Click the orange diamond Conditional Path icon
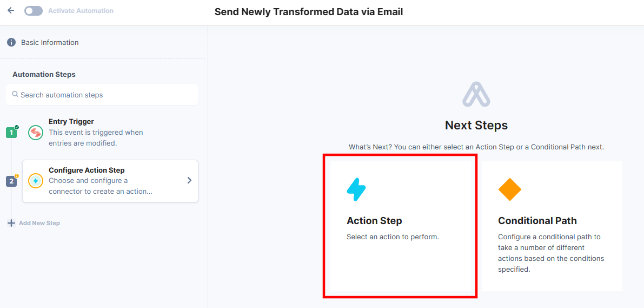The height and width of the screenshot is (308, 644). pos(510,189)
